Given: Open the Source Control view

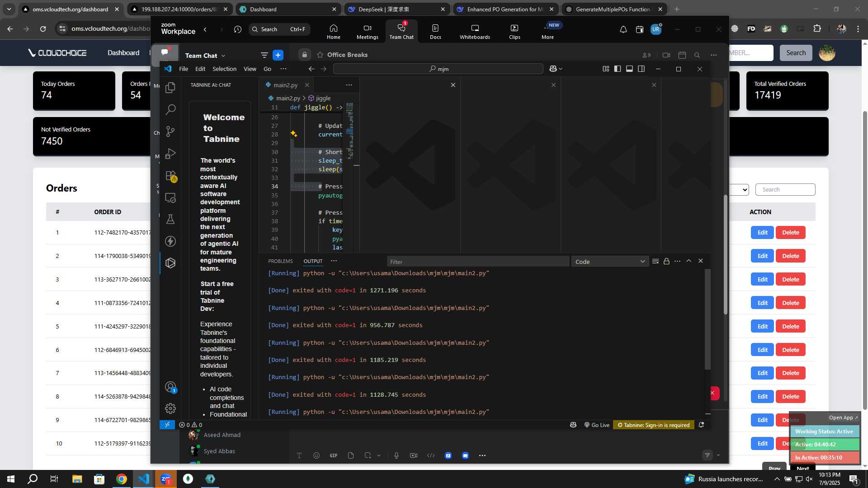Looking at the screenshot, I should (x=170, y=131).
